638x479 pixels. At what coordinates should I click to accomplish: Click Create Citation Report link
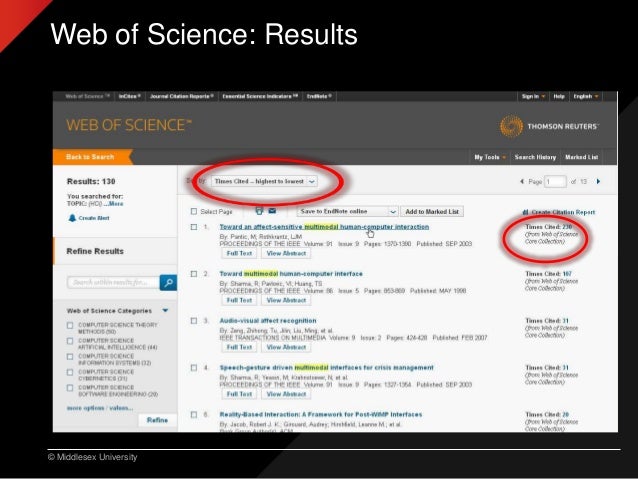[x=559, y=212]
